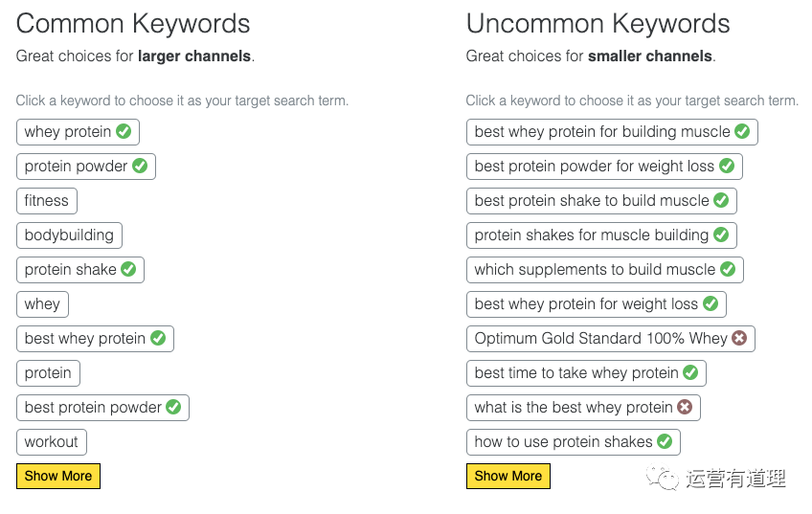Viewport: 812px width, 514px height.
Task: Click check icon on 'how to use protein shakes'
Action: click(x=665, y=441)
